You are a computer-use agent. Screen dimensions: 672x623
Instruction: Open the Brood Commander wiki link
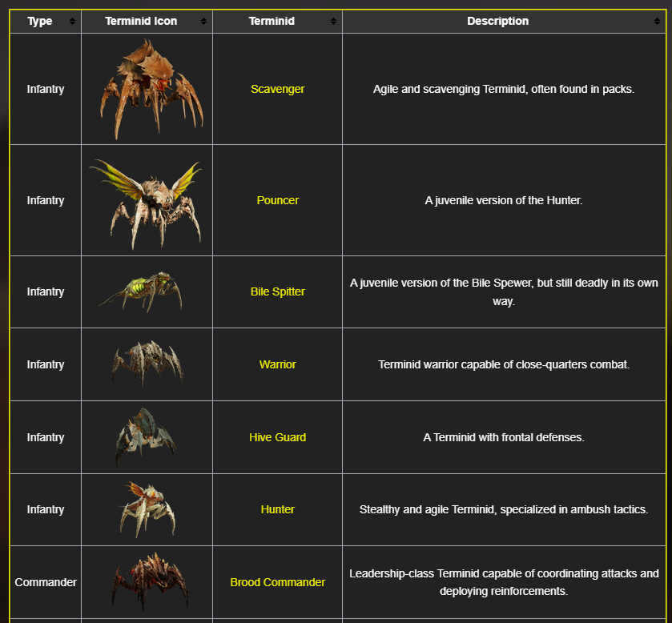click(x=277, y=582)
